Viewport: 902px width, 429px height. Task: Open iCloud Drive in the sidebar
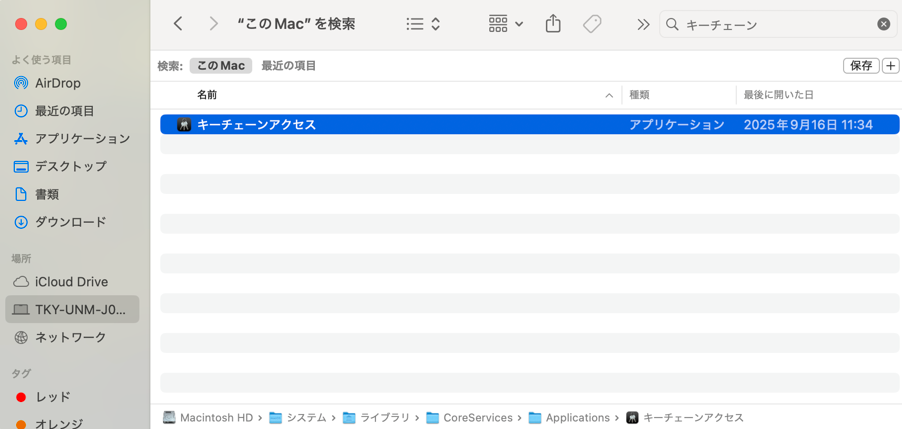(72, 282)
